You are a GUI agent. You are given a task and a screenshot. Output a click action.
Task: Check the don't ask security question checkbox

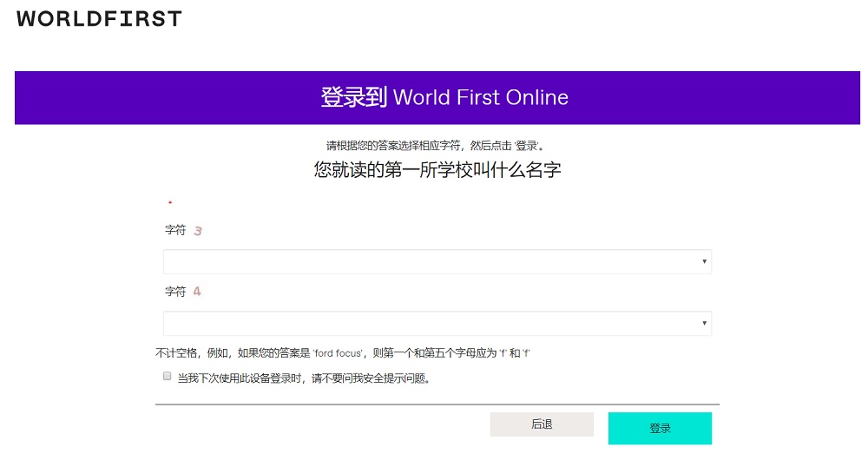tap(168, 377)
